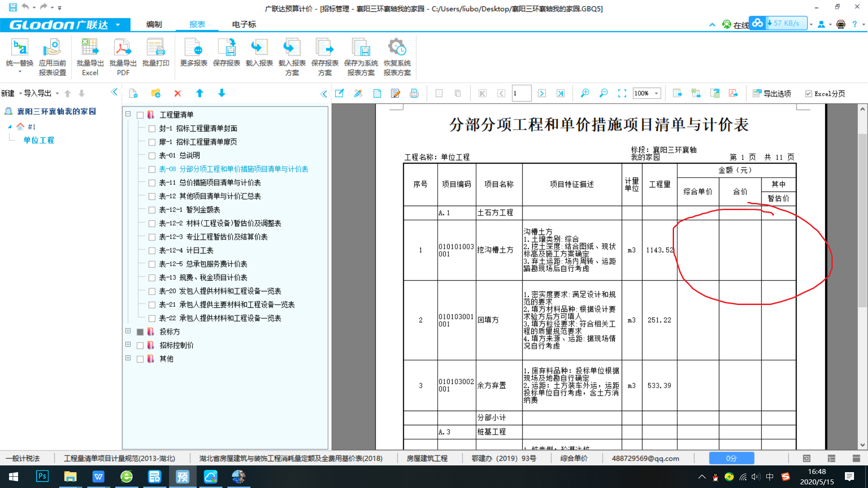Open the 导入导出 dropdown
Image resolution: width=868 pixels, height=488 pixels.
[57, 94]
